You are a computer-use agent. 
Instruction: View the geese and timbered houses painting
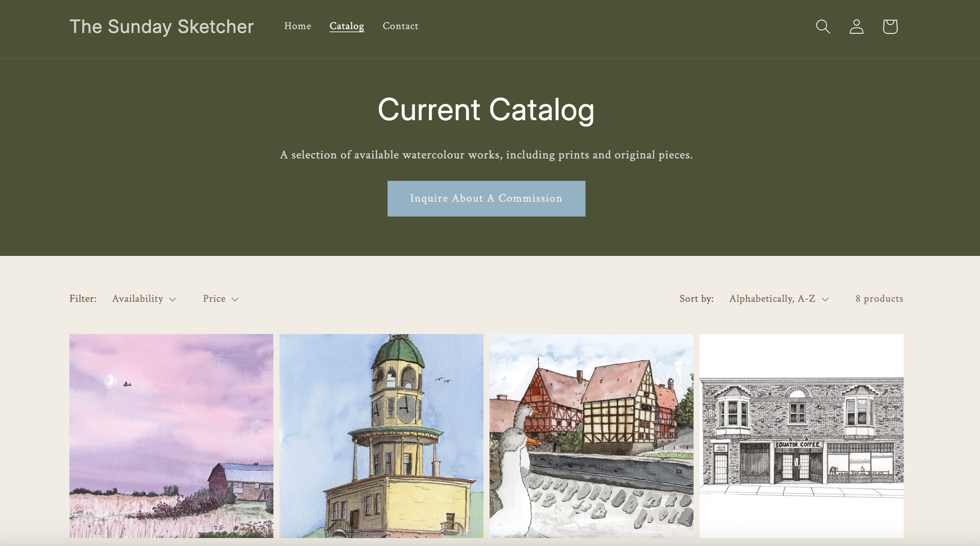(x=591, y=436)
